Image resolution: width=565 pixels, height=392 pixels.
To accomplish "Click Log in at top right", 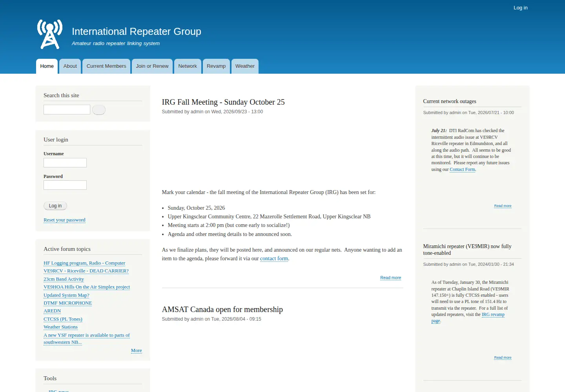I will [520, 7].
